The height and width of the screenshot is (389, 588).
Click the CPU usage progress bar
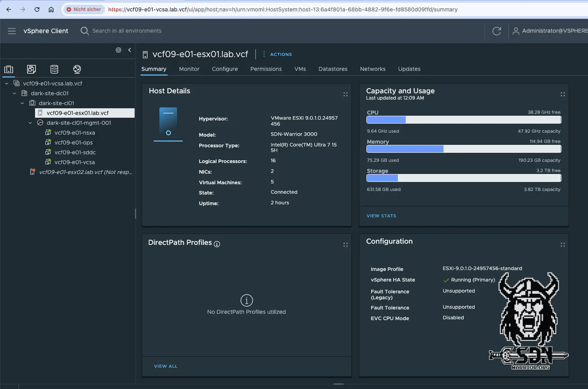(464, 120)
